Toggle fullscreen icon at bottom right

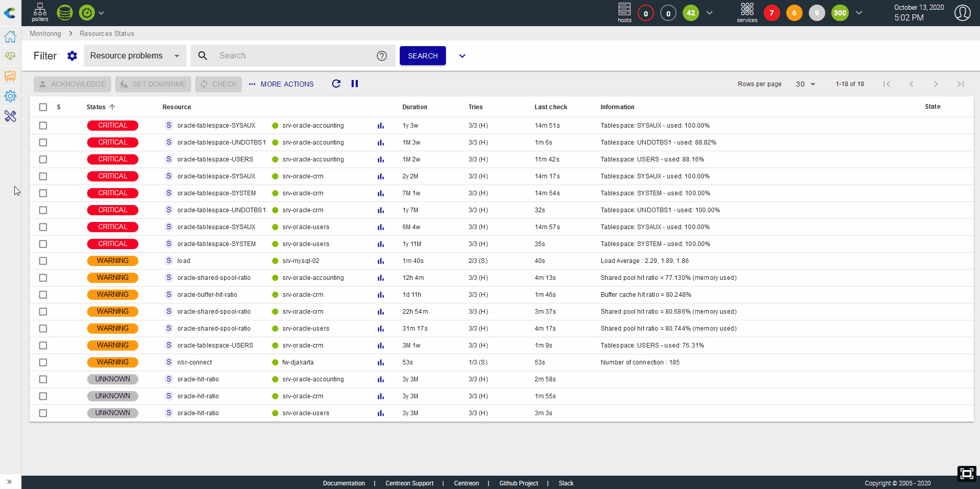pyautogui.click(x=967, y=474)
